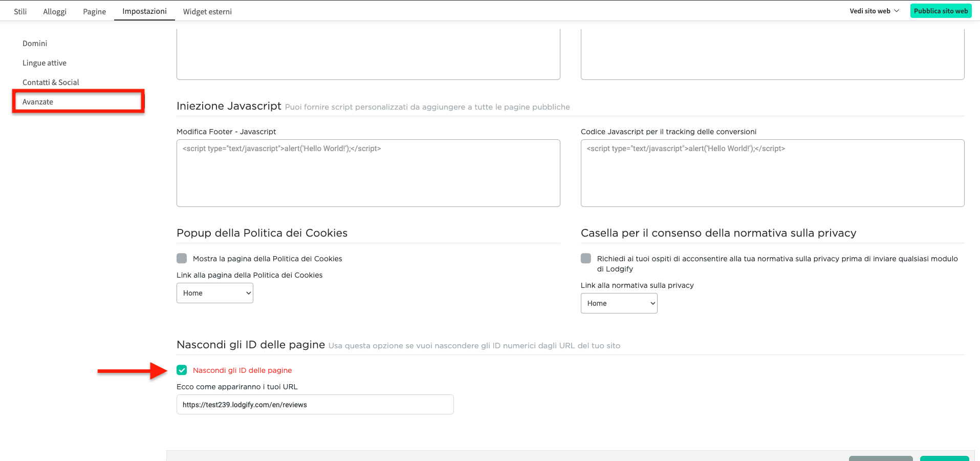Click the empty text area above the tracking code field

[x=773, y=54]
